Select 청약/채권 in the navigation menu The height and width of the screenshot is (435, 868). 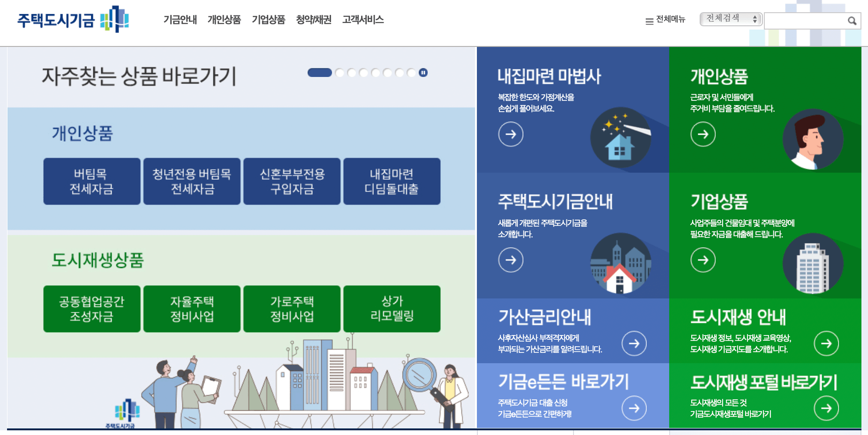(x=314, y=20)
